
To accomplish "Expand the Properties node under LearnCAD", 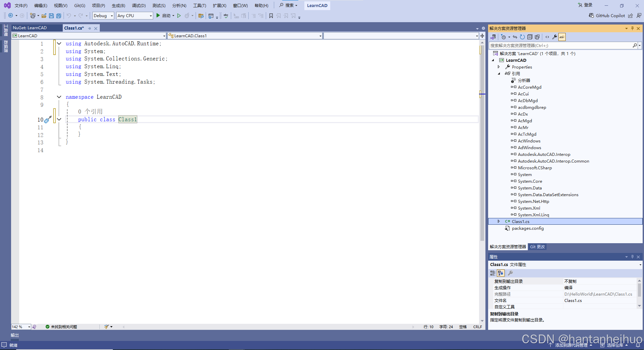I will pyautogui.click(x=499, y=67).
